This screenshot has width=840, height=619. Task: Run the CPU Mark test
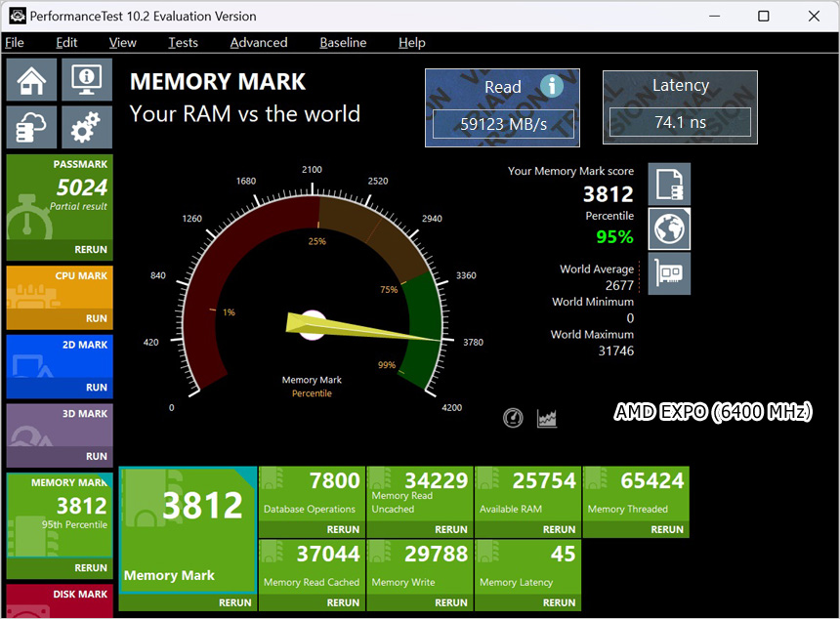[x=96, y=318]
